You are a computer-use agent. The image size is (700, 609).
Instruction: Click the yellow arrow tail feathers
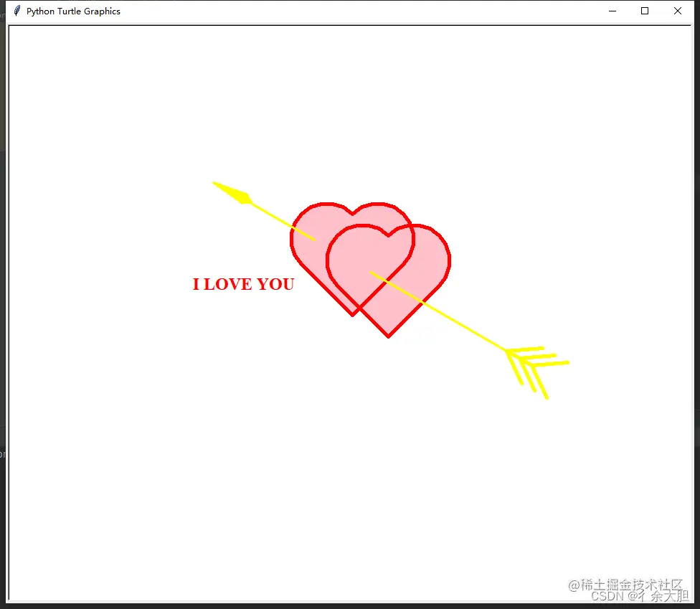[x=537, y=372]
